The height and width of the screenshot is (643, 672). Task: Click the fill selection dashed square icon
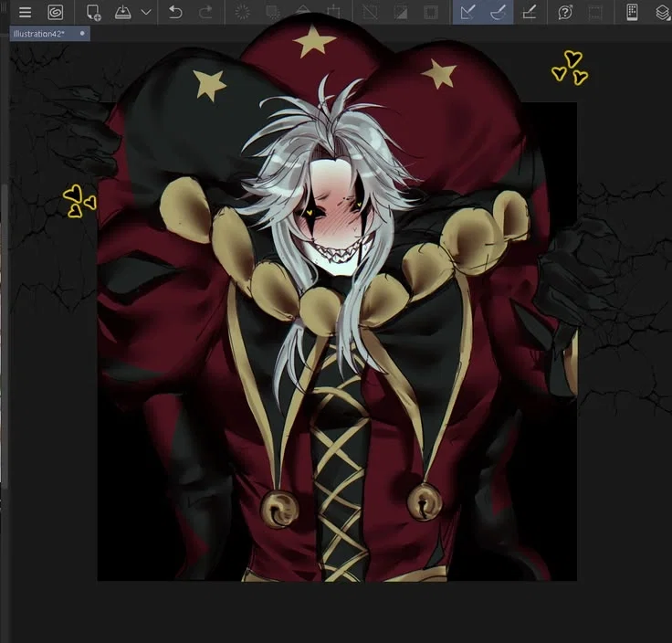tap(273, 12)
